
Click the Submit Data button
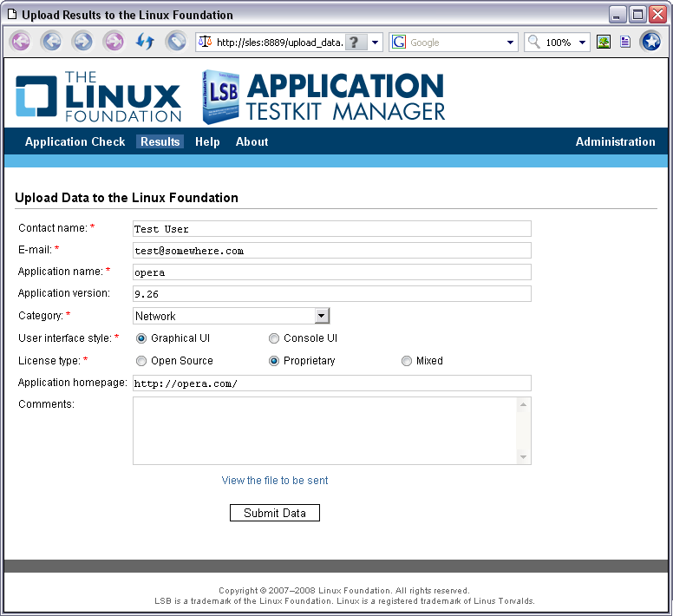coord(275,513)
